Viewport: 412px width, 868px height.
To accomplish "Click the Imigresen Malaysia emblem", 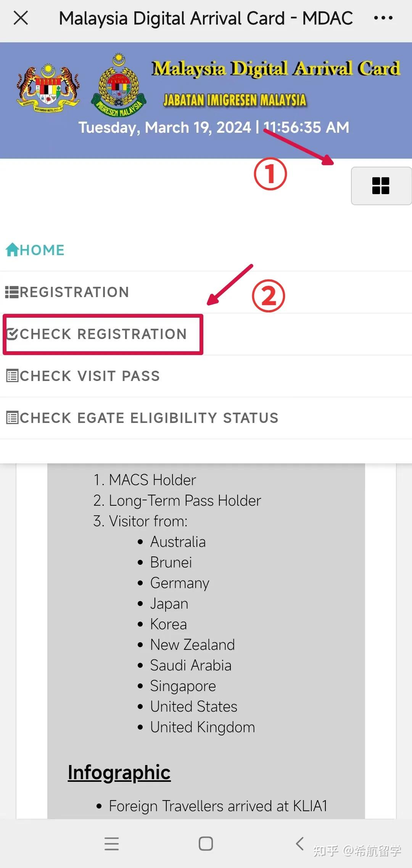I will click(119, 86).
